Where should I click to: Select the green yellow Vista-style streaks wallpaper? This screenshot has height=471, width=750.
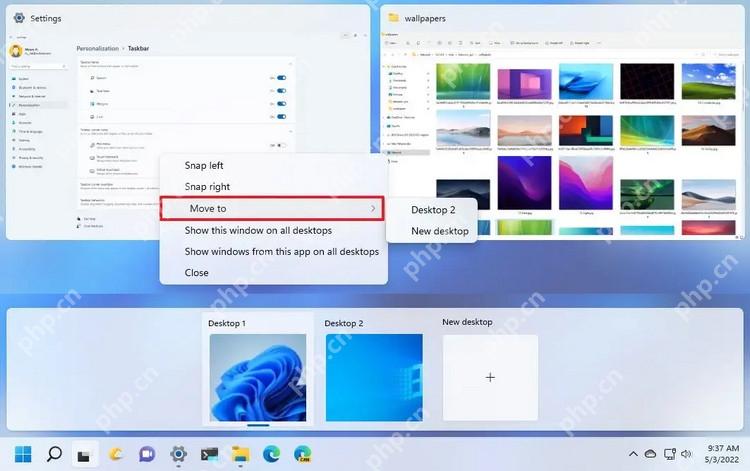tap(647, 131)
